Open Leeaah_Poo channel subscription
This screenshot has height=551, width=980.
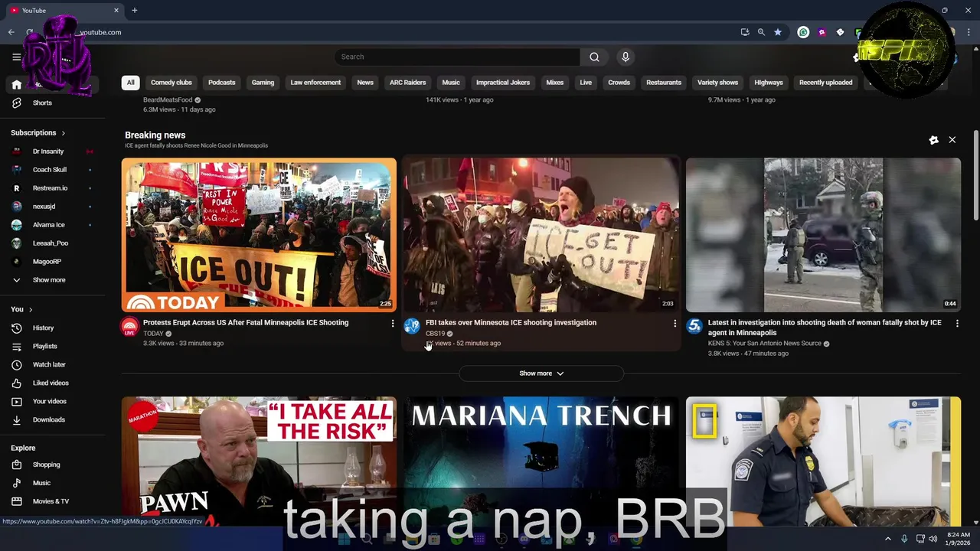click(x=52, y=243)
